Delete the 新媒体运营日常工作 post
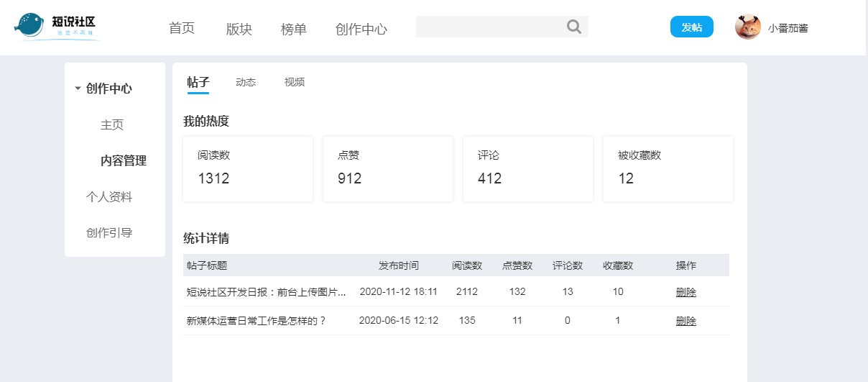Screen dimensions: 868x382 point(685,321)
